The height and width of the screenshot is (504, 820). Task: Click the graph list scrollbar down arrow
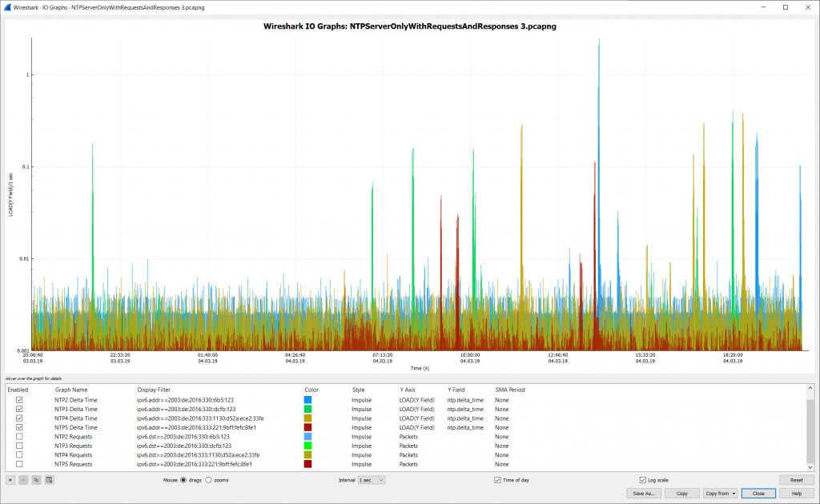tap(810, 467)
